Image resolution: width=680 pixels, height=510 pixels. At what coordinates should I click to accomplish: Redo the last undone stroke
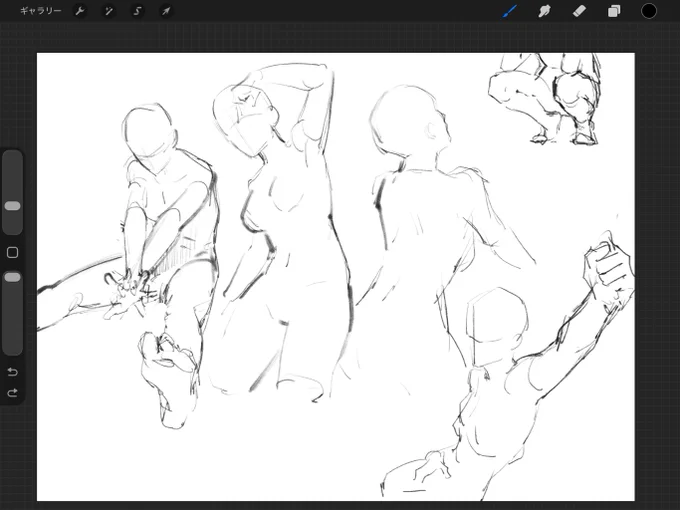(13, 393)
